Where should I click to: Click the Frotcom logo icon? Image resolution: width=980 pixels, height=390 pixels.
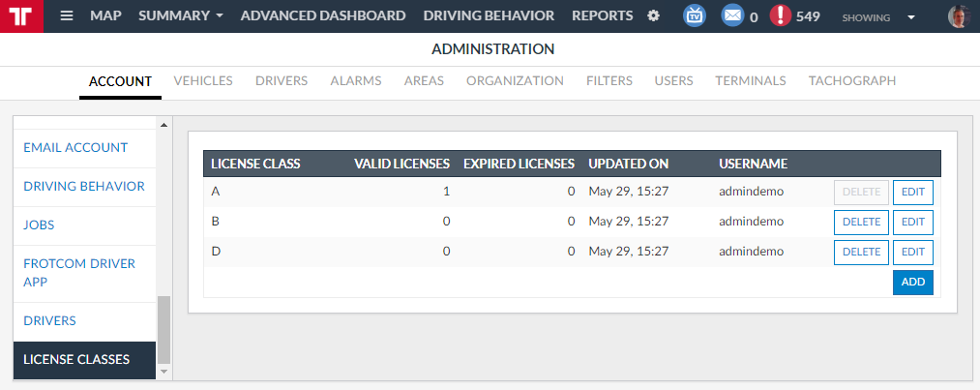coord(21,16)
